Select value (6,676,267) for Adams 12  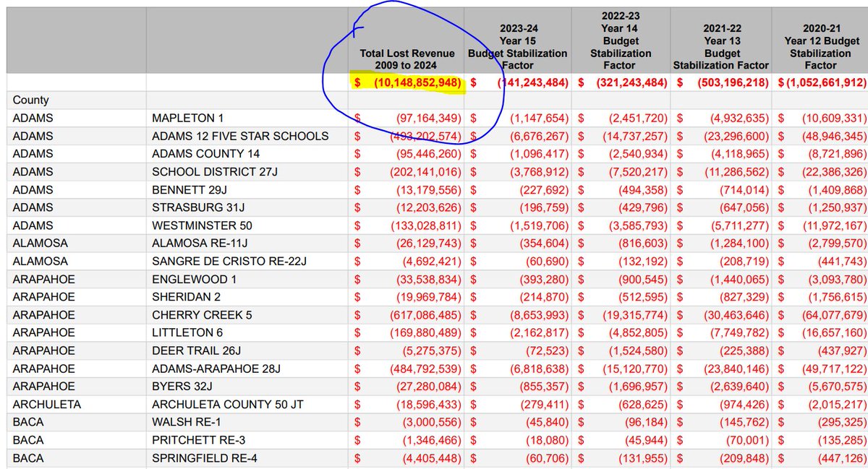pyautogui.click(x=540, y=136)
